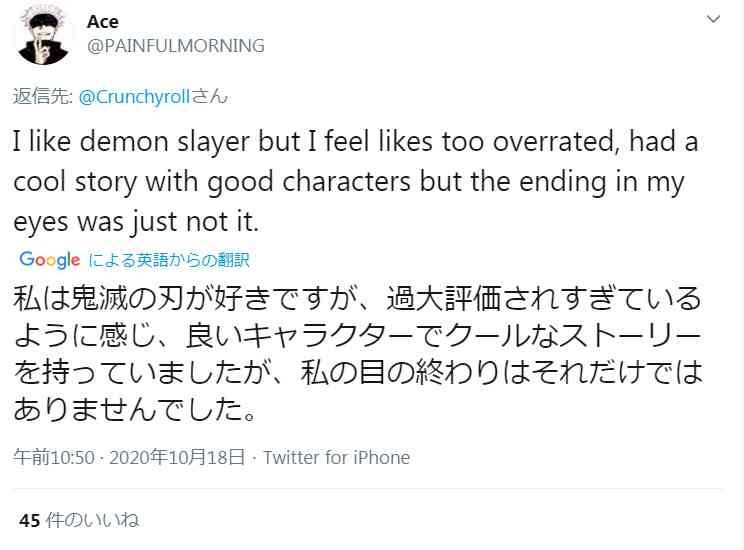
Task: Click the Google logo icon
Action: coord(50,260)
